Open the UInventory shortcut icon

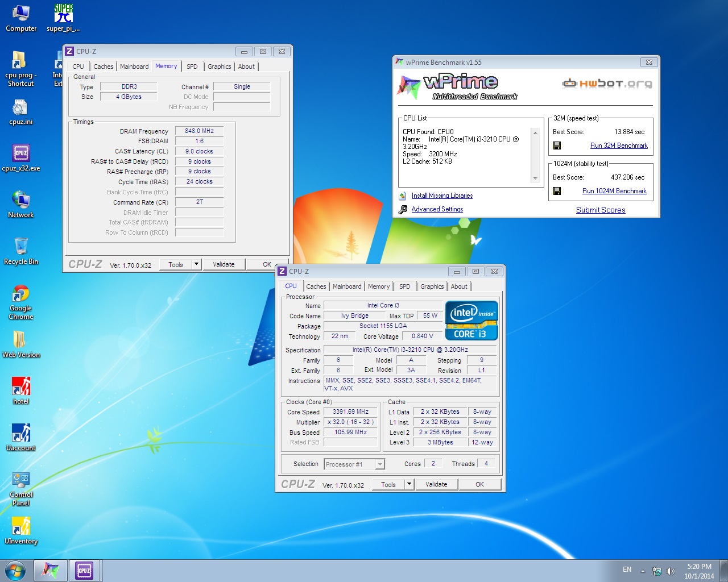pos(21,531)
